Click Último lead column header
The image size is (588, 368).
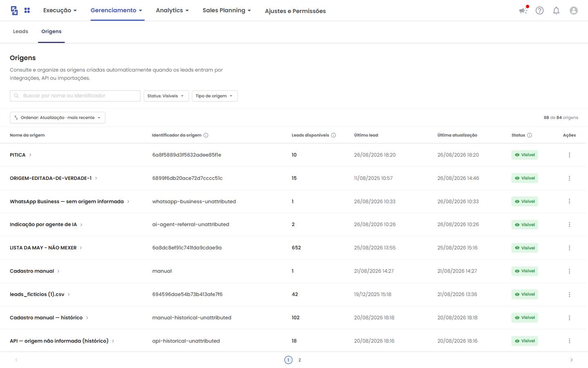click(x=366, y=135)
